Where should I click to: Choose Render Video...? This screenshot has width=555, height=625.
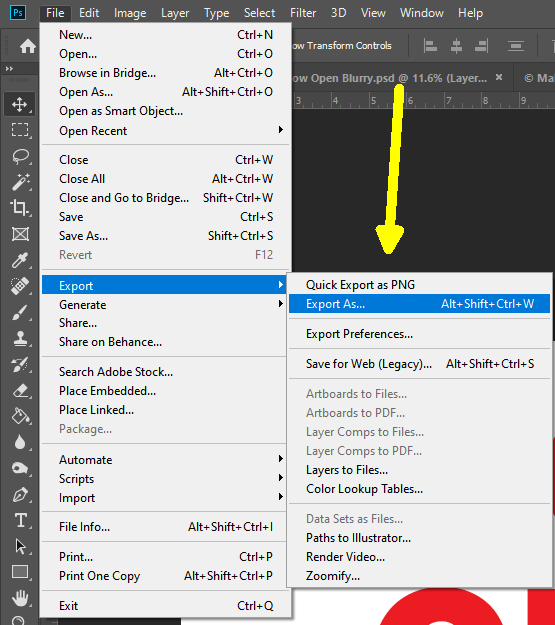coord(419,556)
